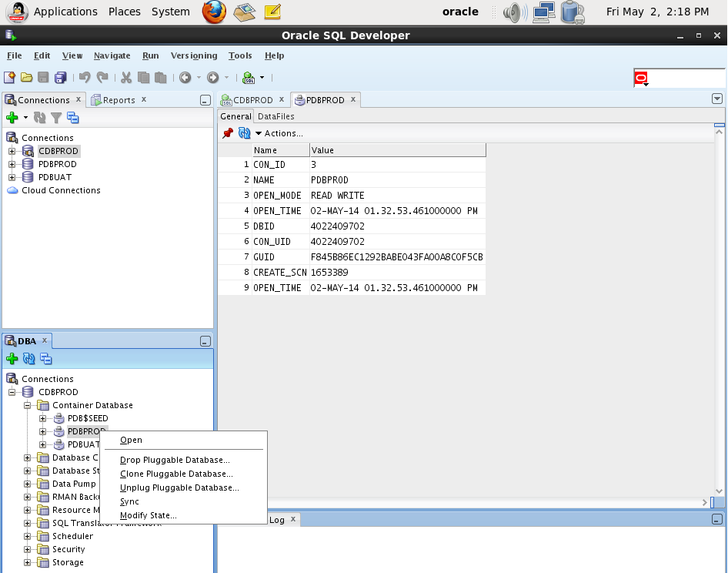The height and width of the screenshot is (573, 728).
Task: Click the Save All toolbar icon
Action: point(60,77)
